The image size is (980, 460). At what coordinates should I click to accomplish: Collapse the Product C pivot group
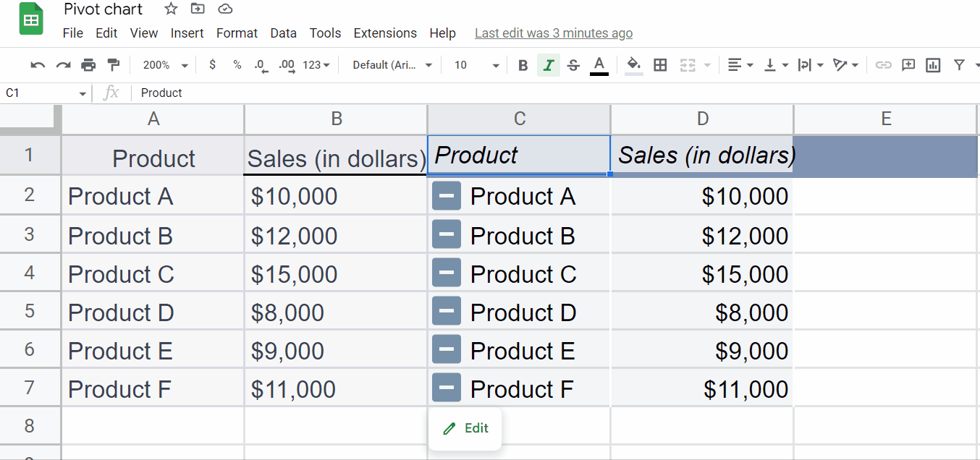tap(447, 273)
